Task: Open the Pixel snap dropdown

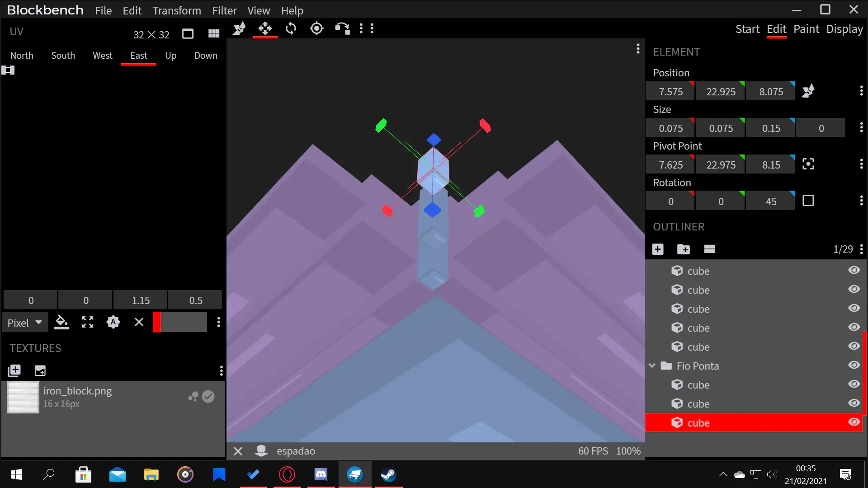Action: pos(25,323)
